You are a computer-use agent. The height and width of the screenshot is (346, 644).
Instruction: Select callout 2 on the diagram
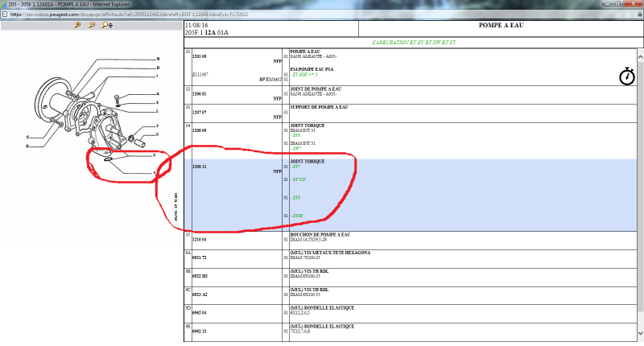pyautogui.click(x=157, y=111)
